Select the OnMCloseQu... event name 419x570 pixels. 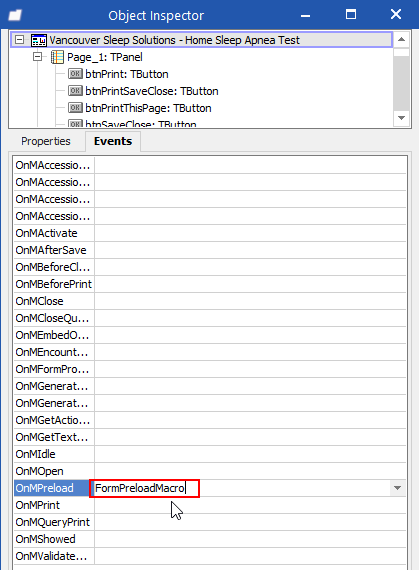[52, 318]
